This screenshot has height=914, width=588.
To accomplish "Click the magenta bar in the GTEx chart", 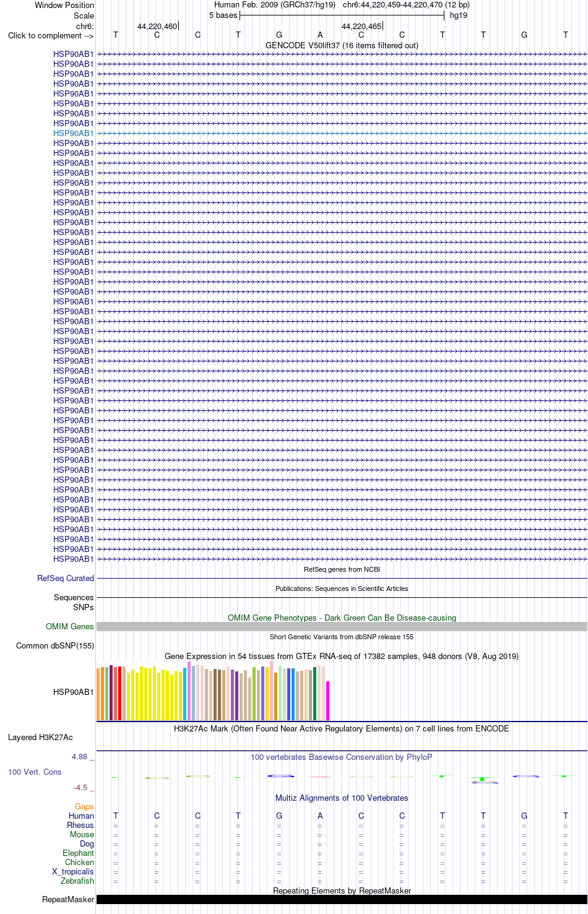I will click(328, 701).
